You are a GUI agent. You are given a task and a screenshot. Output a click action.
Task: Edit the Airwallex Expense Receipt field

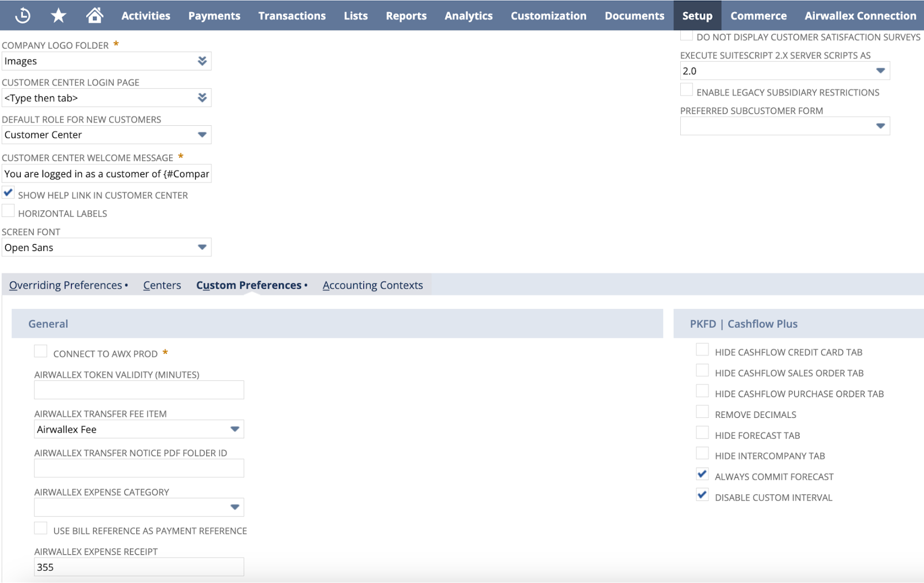tap(139, 567)
